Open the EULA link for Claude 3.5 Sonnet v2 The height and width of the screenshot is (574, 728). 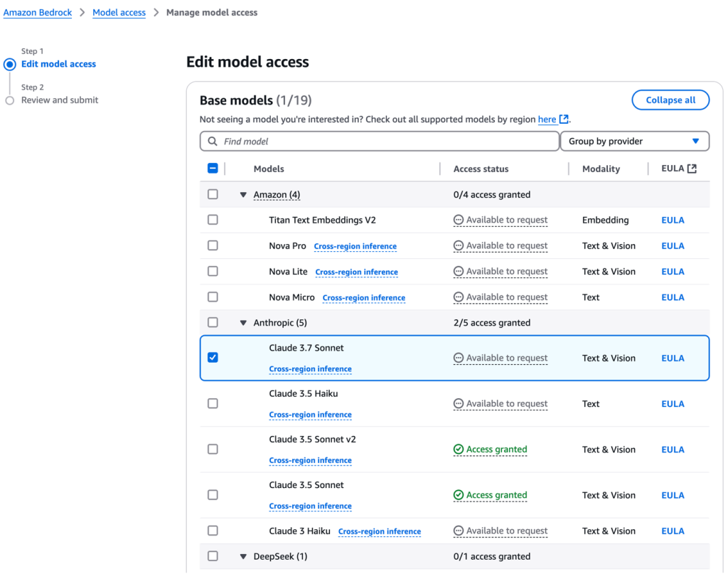point(673,450)
